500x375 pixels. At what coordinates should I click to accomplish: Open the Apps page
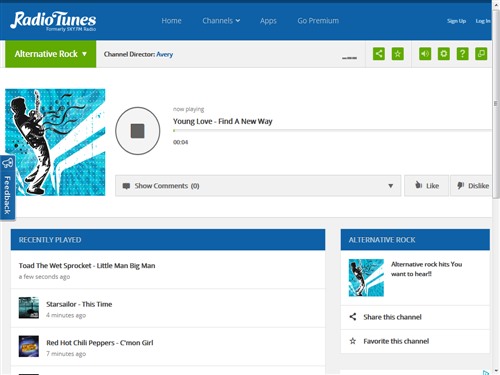268,21
